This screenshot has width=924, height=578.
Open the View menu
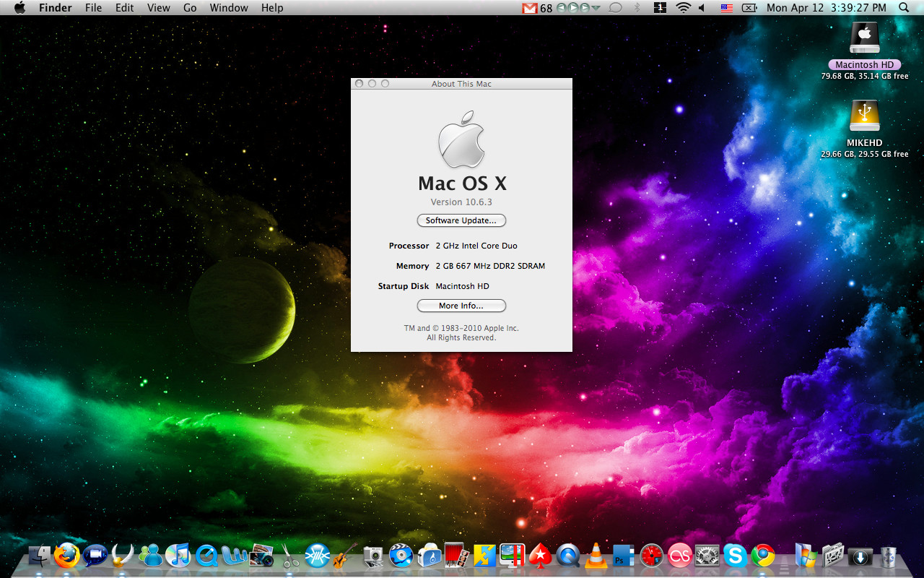point(158,8)
